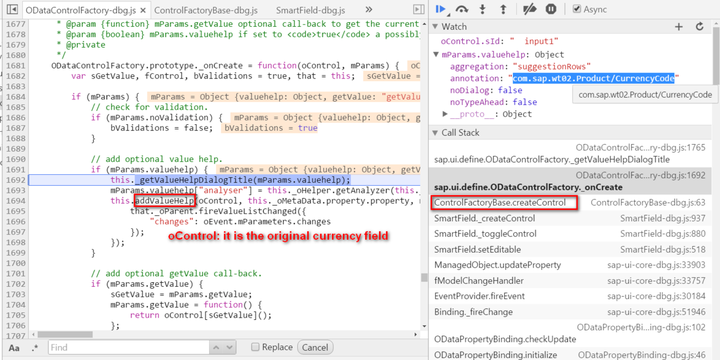Expand the __proto__ object node
720x360 pixels.
444,114
